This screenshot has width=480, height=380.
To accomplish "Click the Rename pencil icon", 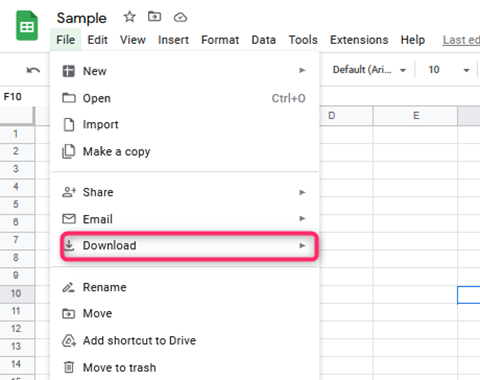I will tap(69, 287).
